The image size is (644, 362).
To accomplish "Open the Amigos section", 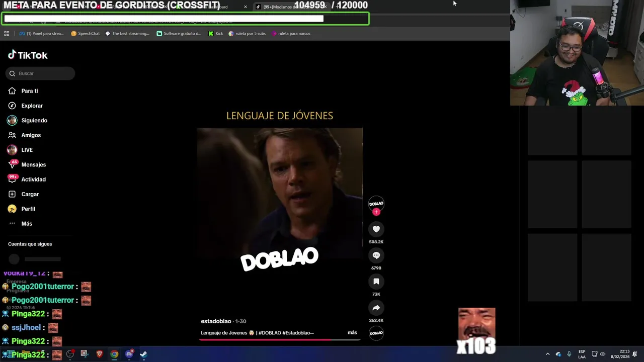I will (x=25, y=135).
